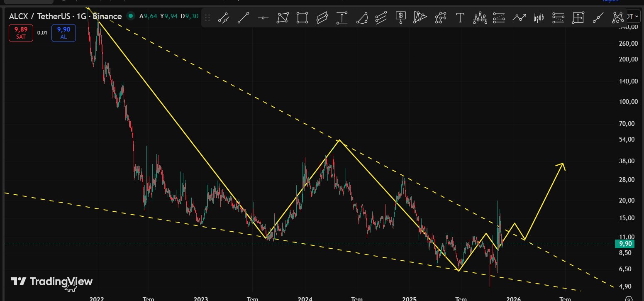Select the triangle fan pattern tool
Viewport: 644px width, 301px height.
(x=420, y=17)
